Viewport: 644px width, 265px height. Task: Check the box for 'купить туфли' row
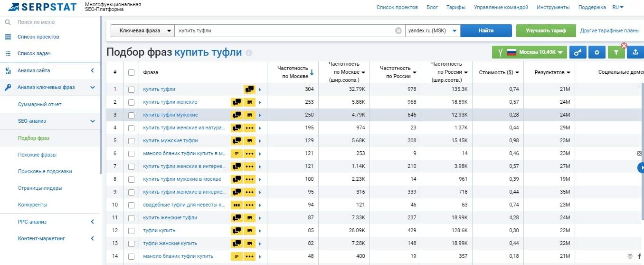[131, 89]
